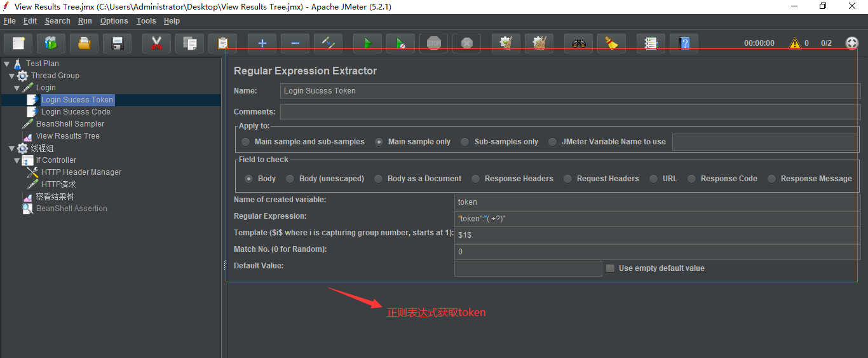Click the remote engine status icon
Viewport: 868px width, 358px height.
pos(852,43)
